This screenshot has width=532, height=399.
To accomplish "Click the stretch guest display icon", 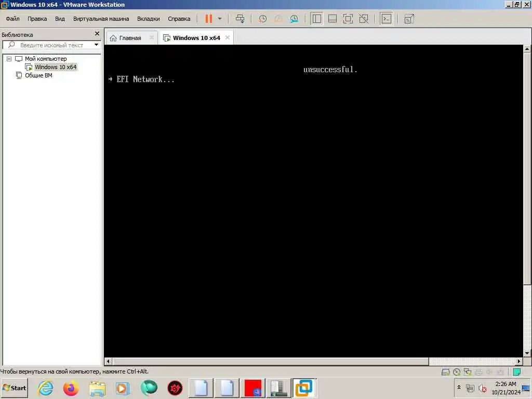I will coord(409,19).
